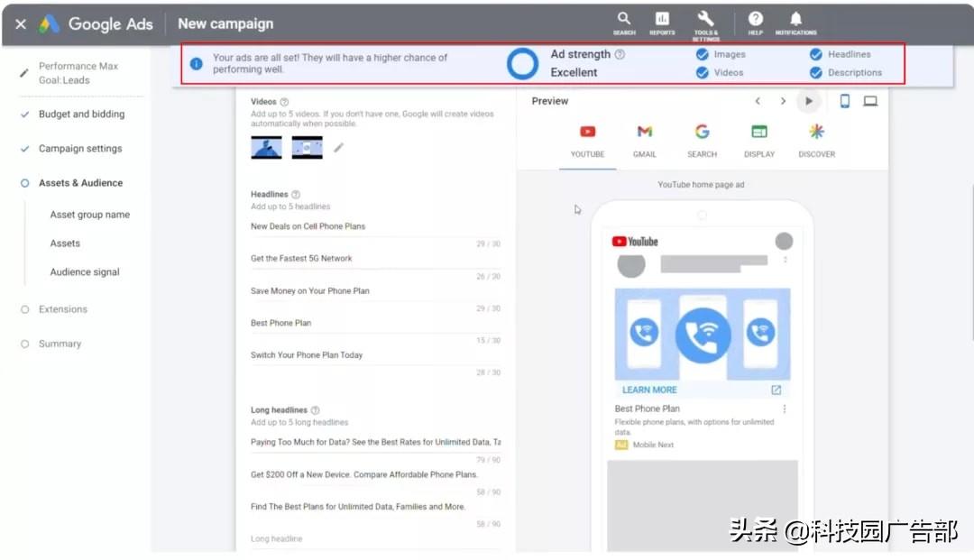Screen dimensions: 974x560
Task: Click the profile avatar in phone preview
Action: (x=784, y=241)
